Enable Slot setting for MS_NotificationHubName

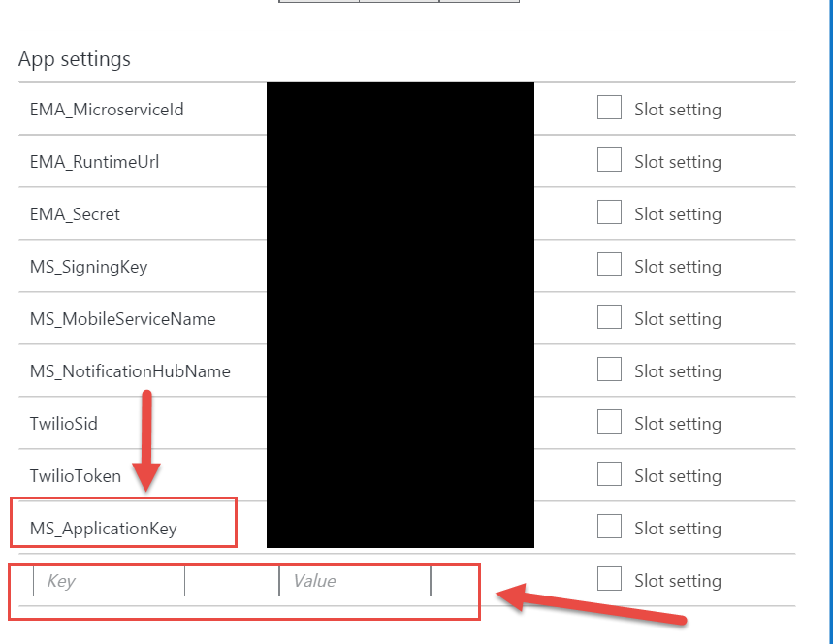tap(609, 369)
